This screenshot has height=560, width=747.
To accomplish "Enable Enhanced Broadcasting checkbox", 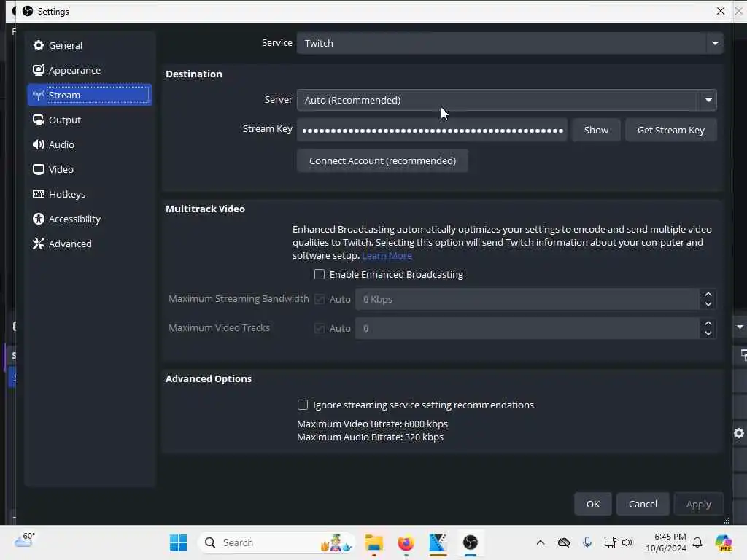I will [x=320, y=274].
